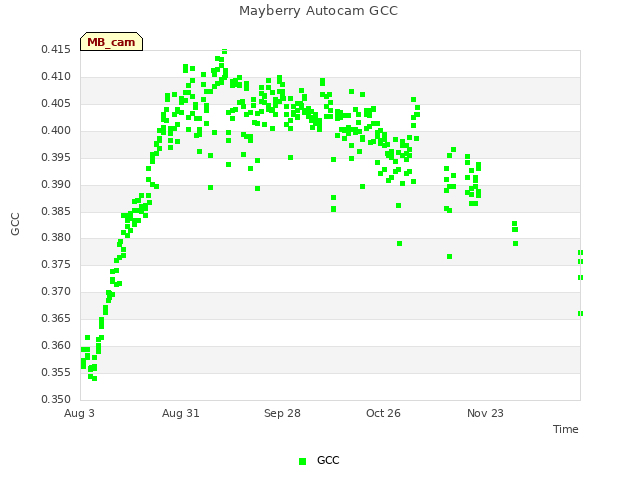Image resolution: width=640 pixels, height=480 pixels.
Task: Click the 0.350 y-axis tick label
Action: coord(56,399)
